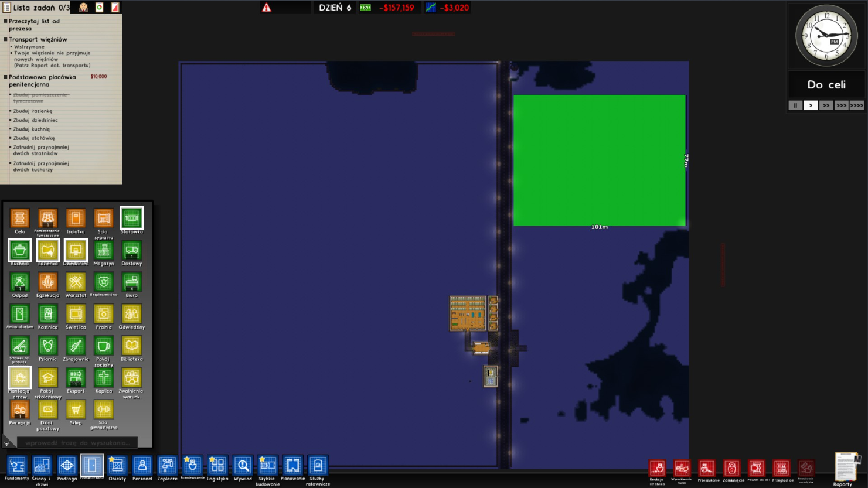Open the Wywiad intelligence menu
Viewport: 868px width, 488px height.
(x=243, y=465)
